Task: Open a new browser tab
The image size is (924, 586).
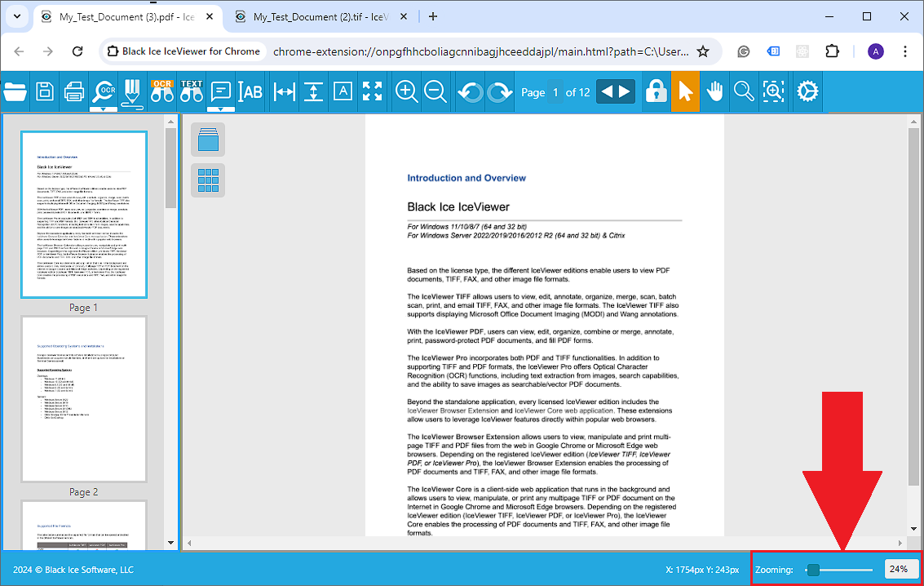Action: 433,17
